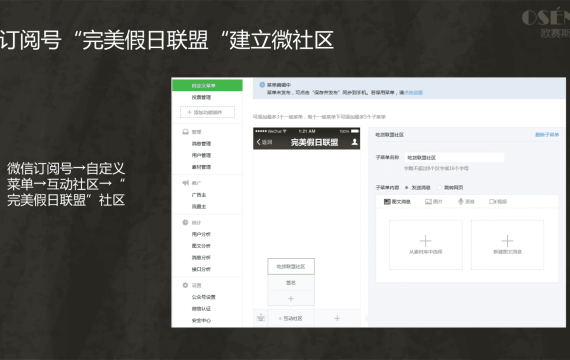Select the 跳转网页 radio button
The height and width of the screenshot is (360, 570).
pos(439,188)
